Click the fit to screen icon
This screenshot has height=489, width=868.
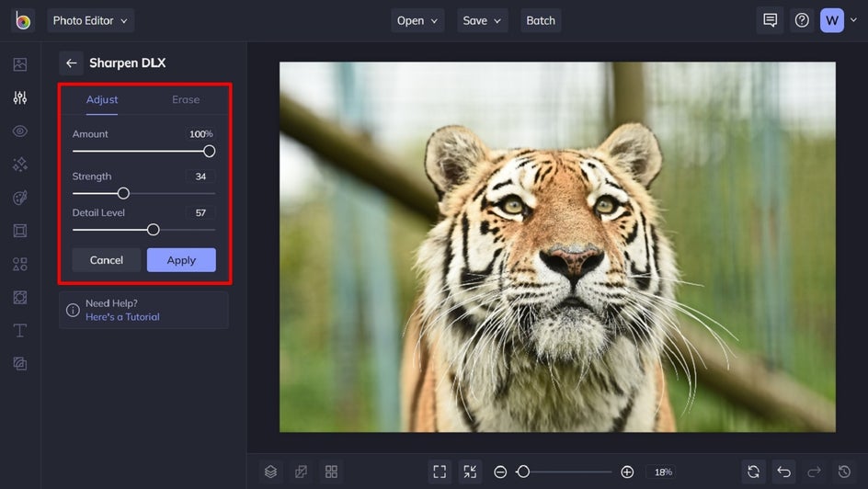pos(440,472)
